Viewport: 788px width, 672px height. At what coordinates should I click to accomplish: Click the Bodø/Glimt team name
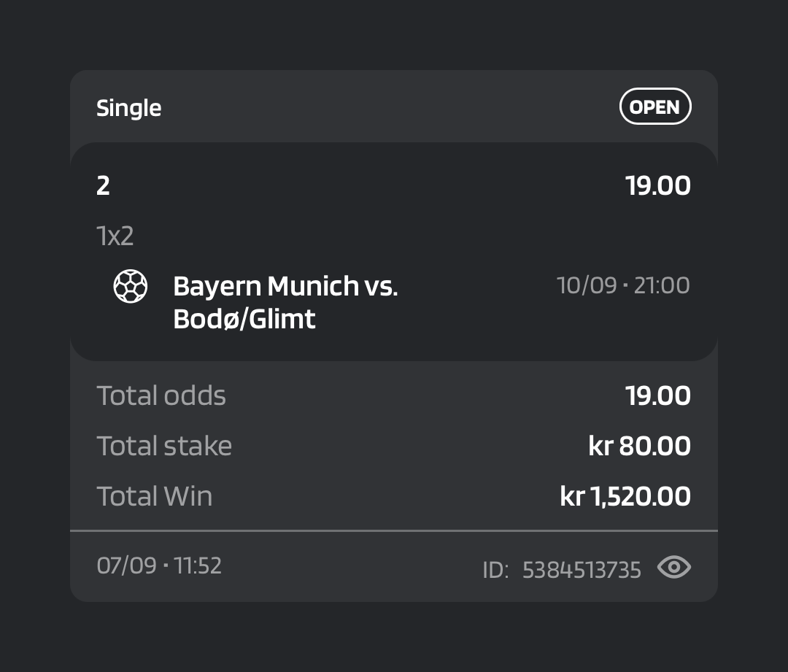pos(244,319)
